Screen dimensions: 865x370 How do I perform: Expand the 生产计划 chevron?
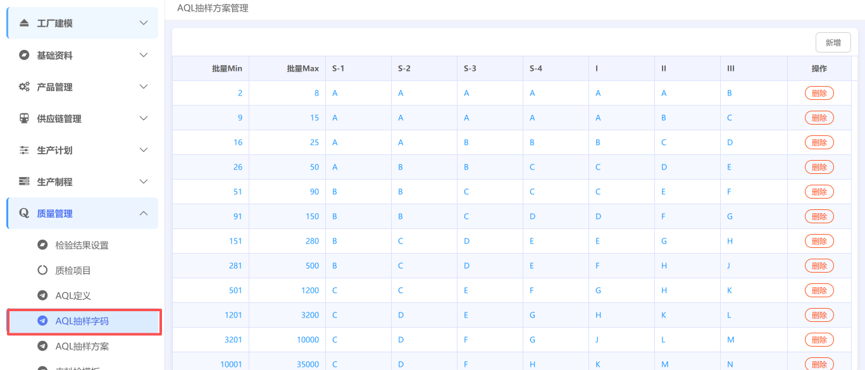coord(143,150)
